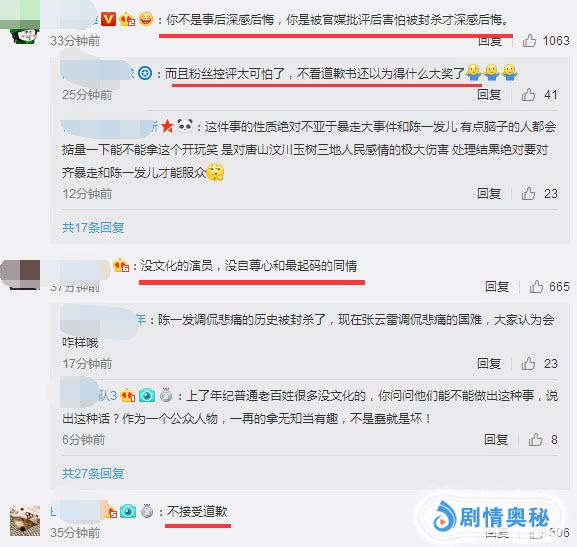
Task: Click the panda emoji badge on the 12分钟前 reply
Action: 185,126
